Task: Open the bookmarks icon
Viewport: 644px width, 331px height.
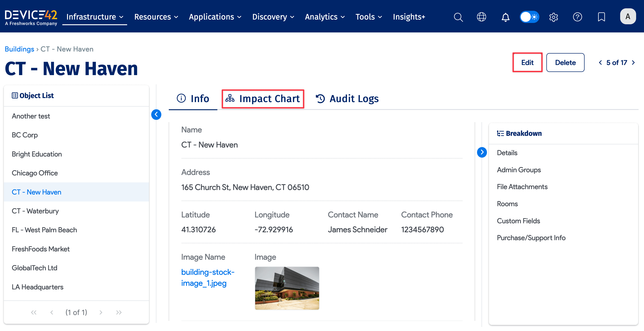Action: coord(601,17)
